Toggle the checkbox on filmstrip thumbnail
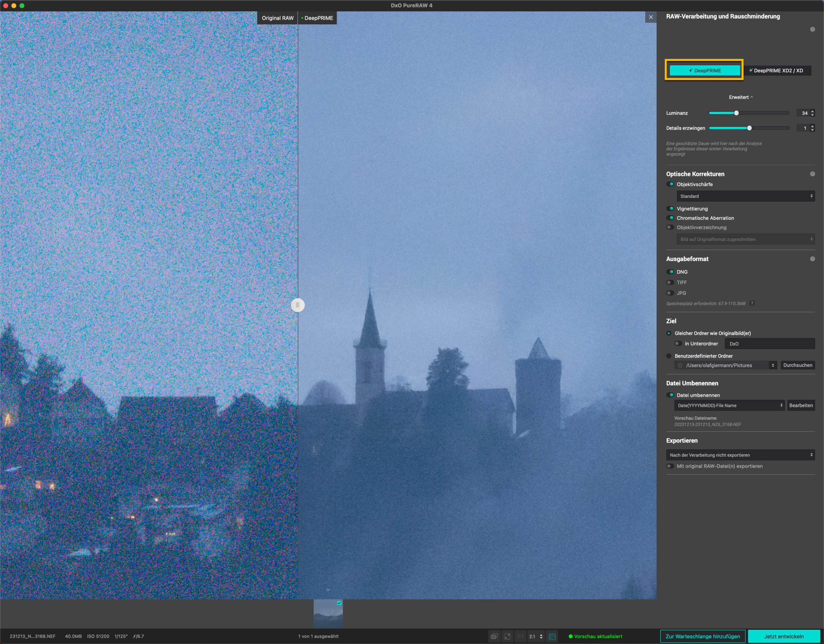This screenshot has height=644, width=824. pos(339,603)
